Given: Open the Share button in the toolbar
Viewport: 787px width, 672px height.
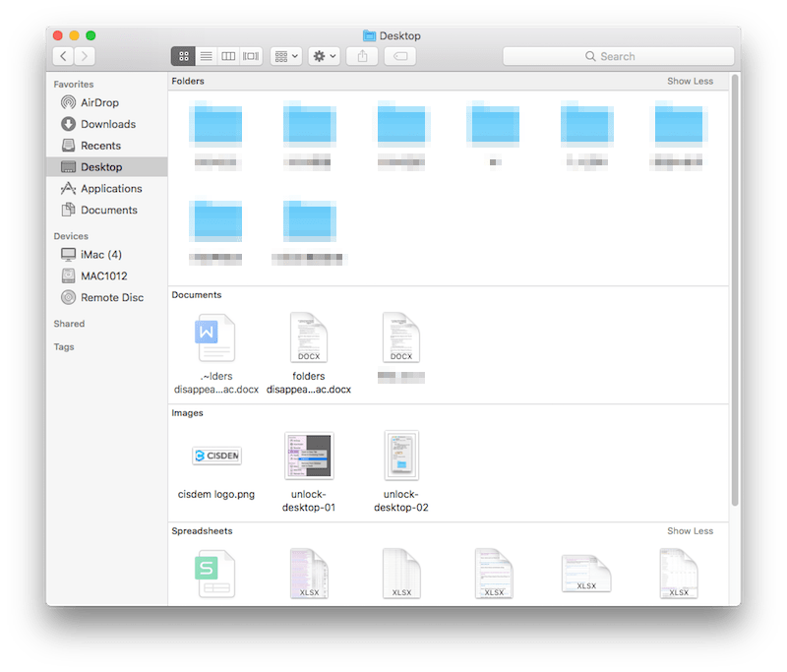Looking at the screenshot, I should point(362,56).
